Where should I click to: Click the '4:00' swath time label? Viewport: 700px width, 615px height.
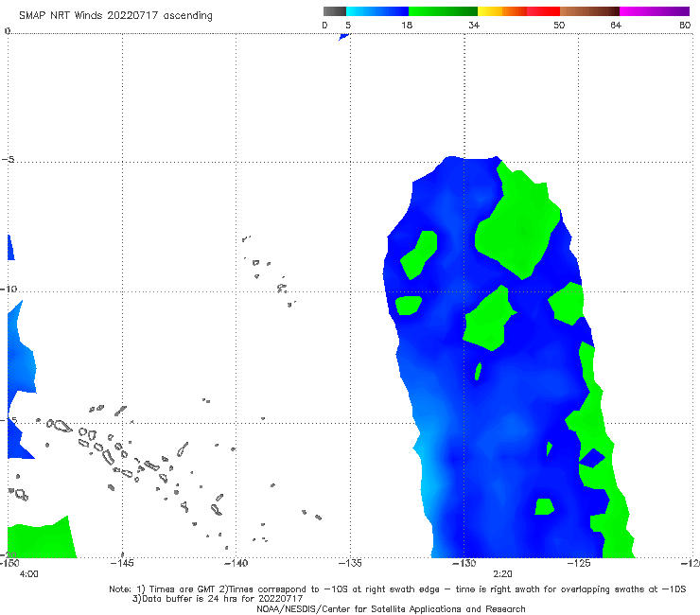[x=28, y=574]
